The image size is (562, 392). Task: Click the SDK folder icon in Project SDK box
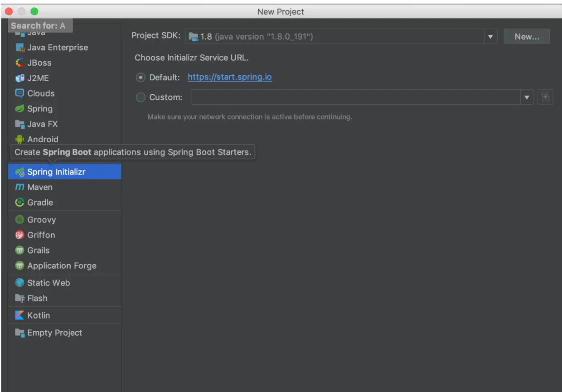tap(194, 37)
